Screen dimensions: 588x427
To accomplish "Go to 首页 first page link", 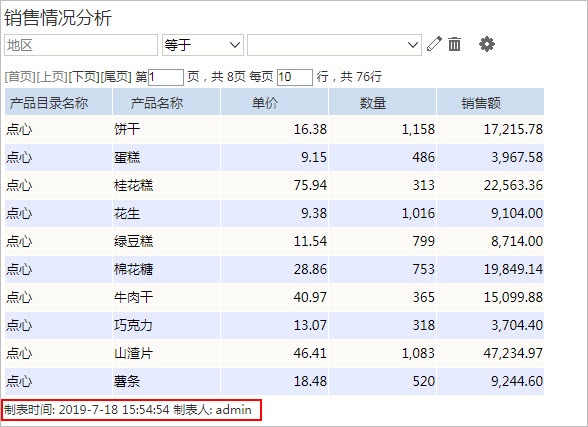I will coord(20,77).
